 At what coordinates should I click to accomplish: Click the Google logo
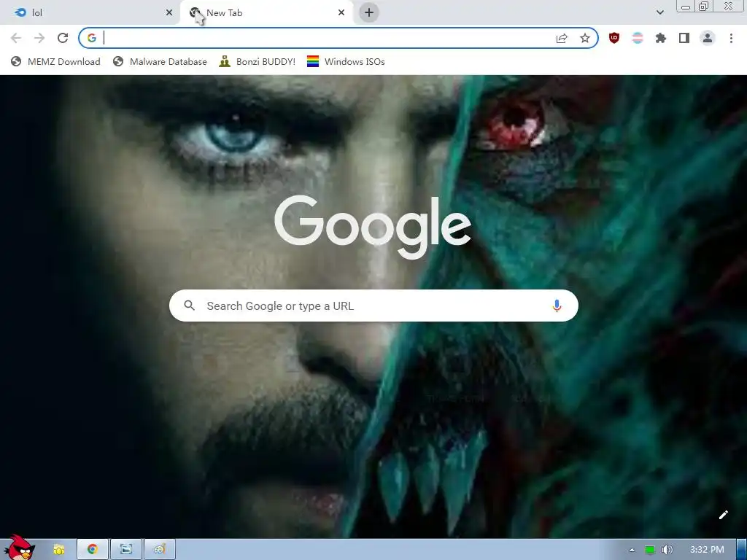tap(373, 227)
